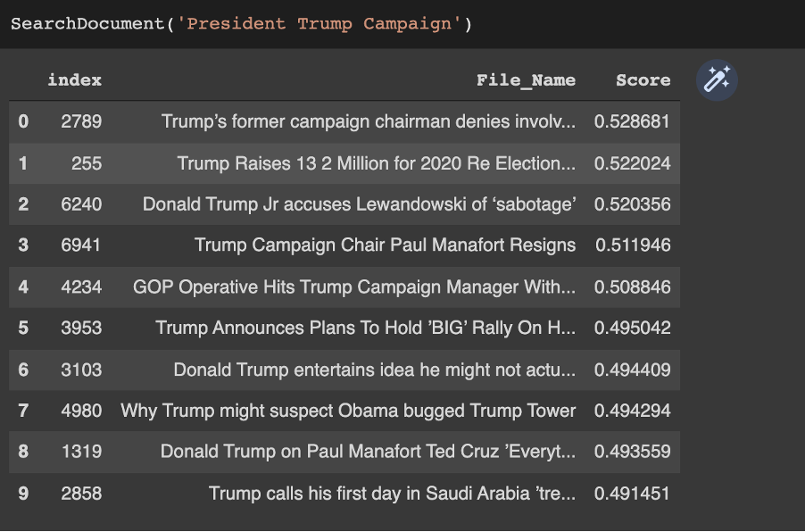Click the index column header

tap(75, 80)
